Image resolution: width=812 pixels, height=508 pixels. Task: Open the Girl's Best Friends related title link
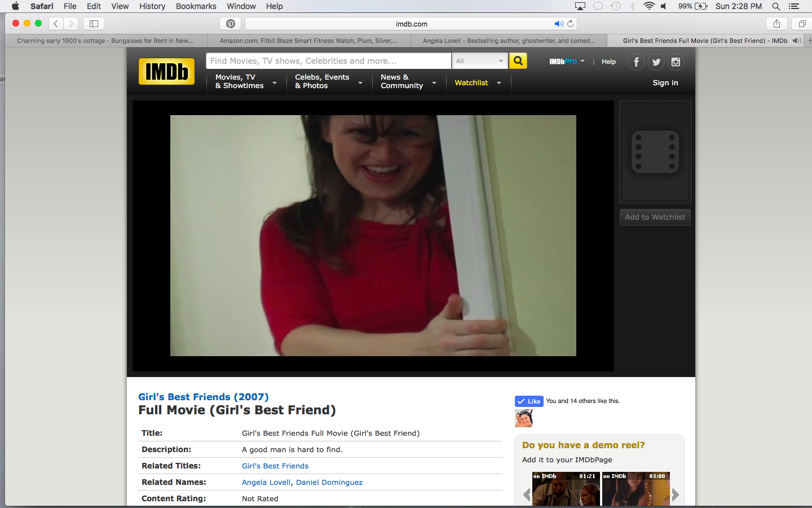(x=275, y=466)
